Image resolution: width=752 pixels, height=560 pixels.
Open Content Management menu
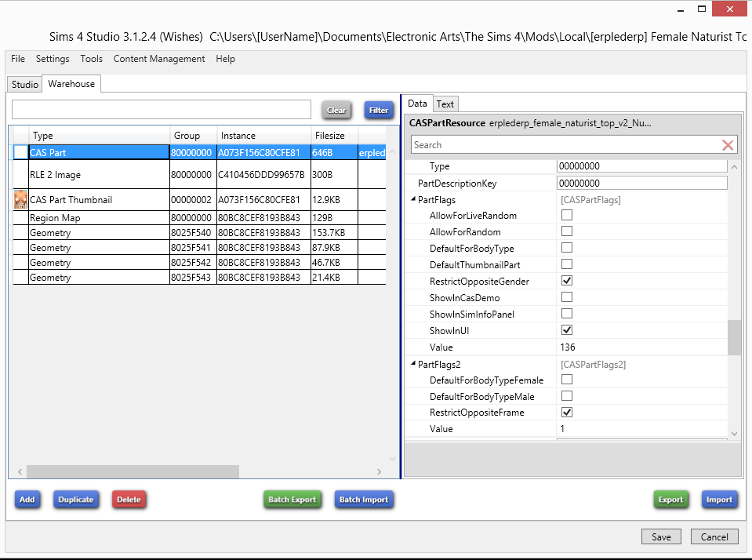(158, 59)
